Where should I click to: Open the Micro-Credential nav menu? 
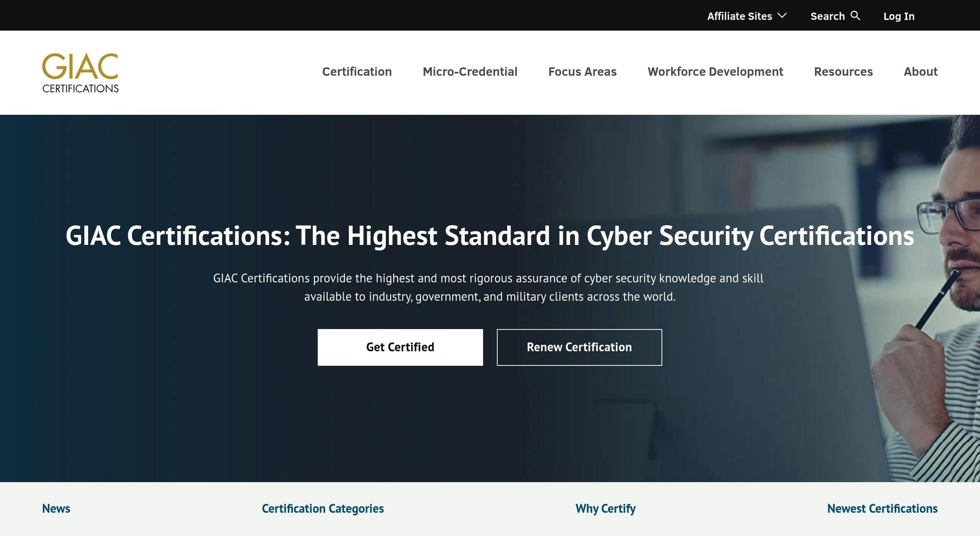pyautogui.click(x=470, y=72)
